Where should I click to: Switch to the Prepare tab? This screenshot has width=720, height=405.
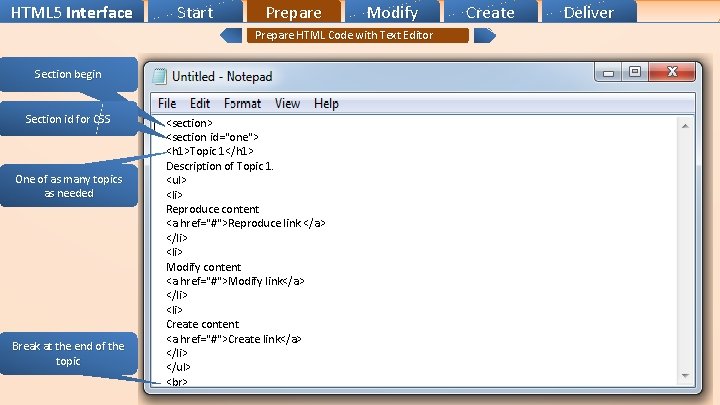click(x=294, y=11)
